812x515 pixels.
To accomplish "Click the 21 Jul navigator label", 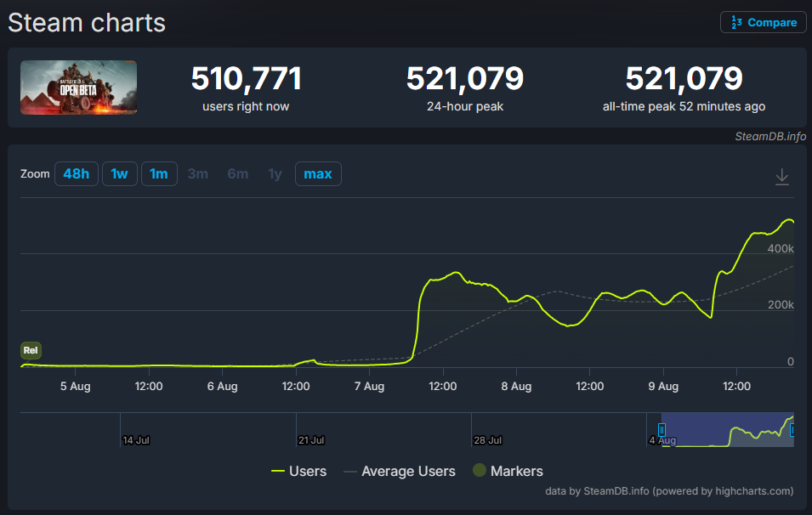I will pyautogui.click(x=311, y=440).
